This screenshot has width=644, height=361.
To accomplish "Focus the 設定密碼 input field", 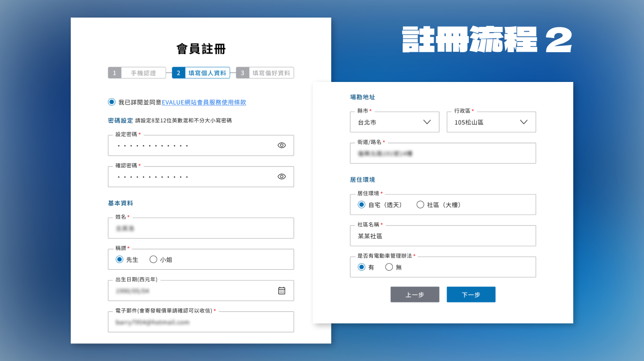I will (201, 145).
